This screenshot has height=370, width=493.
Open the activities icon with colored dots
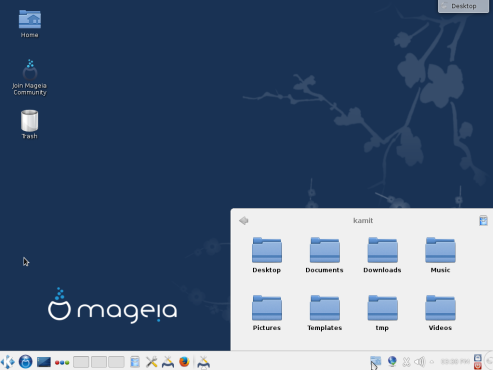(62, 362)
